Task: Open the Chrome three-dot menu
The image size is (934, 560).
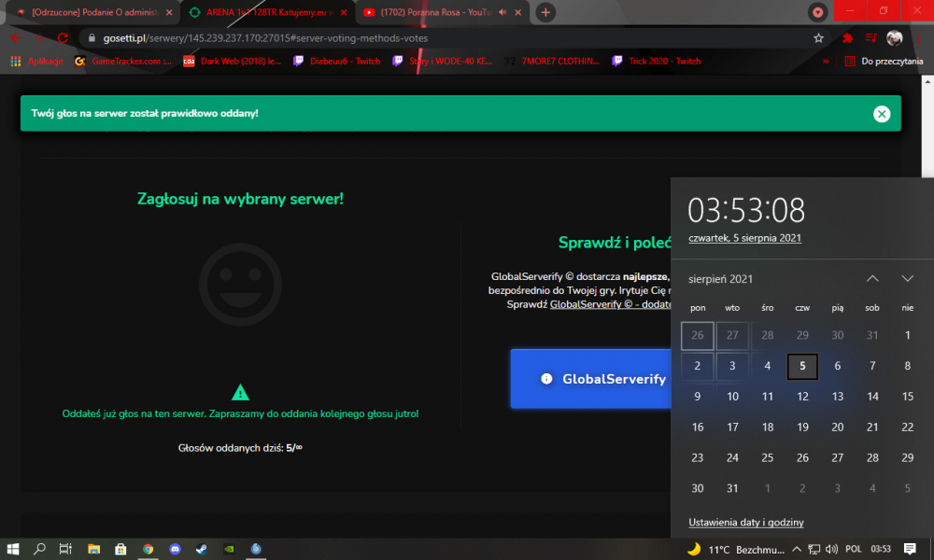Action: tap(918, 38)
